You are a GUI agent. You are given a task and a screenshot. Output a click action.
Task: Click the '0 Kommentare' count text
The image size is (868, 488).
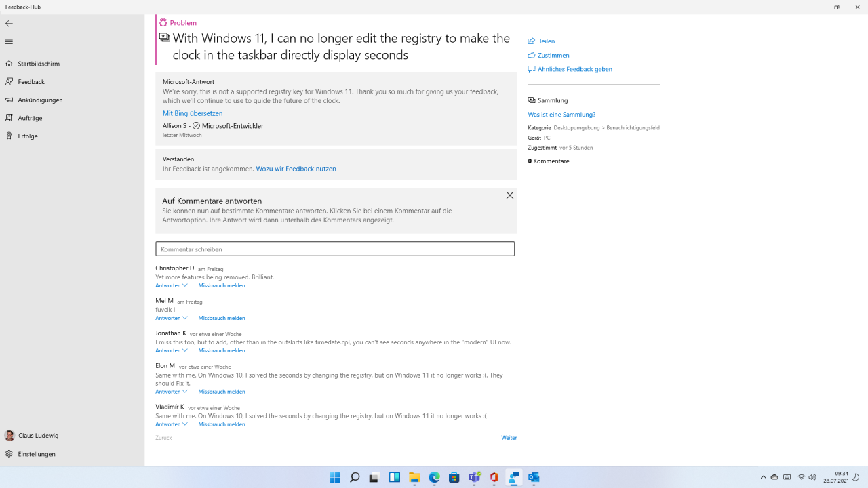click(x=549, y=161)
